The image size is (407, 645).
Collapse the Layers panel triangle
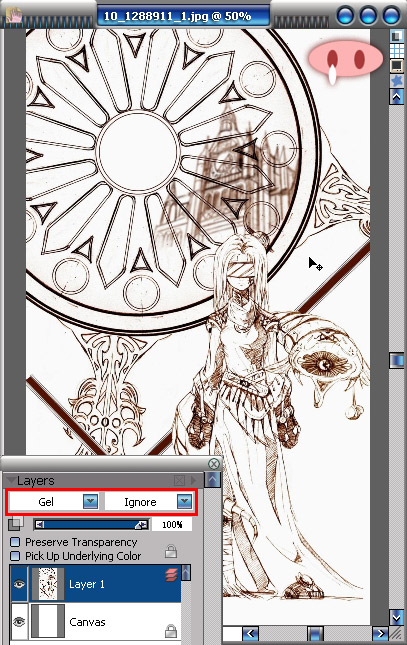coord(11,480)
